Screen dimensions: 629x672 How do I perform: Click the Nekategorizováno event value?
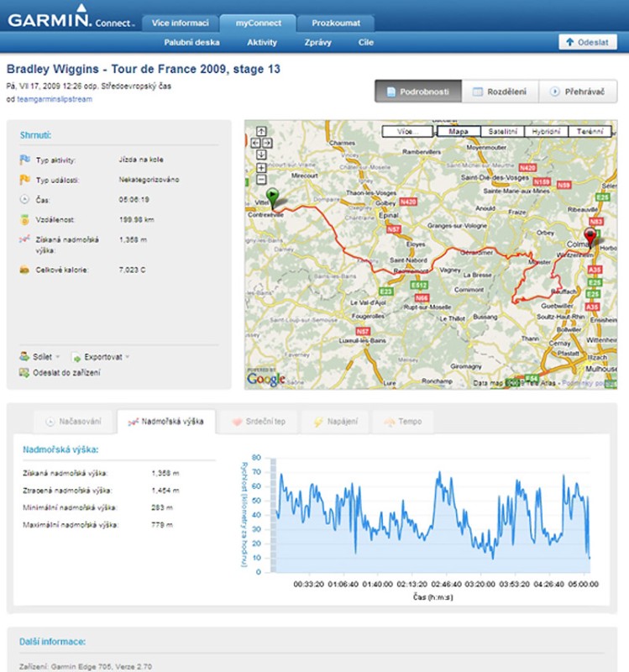pos(149,180)
